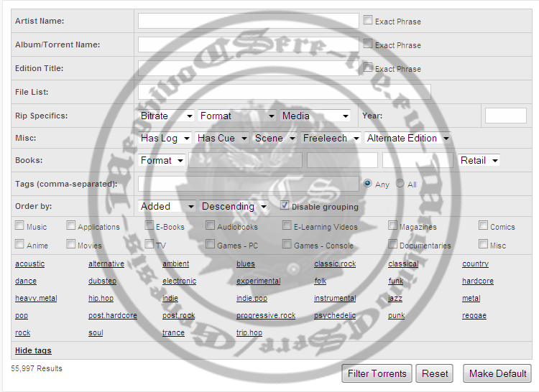Click the acoustic tag link

(30, 264)
